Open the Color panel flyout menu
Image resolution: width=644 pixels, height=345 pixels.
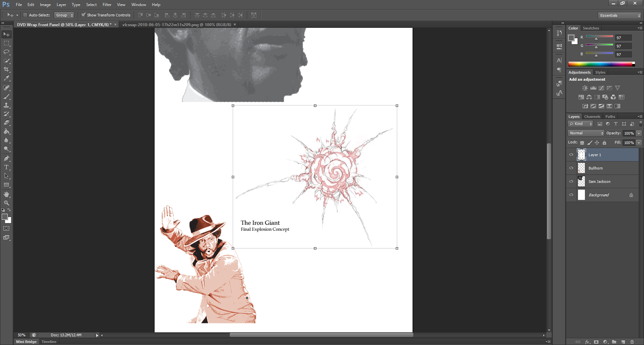(640, 28)
